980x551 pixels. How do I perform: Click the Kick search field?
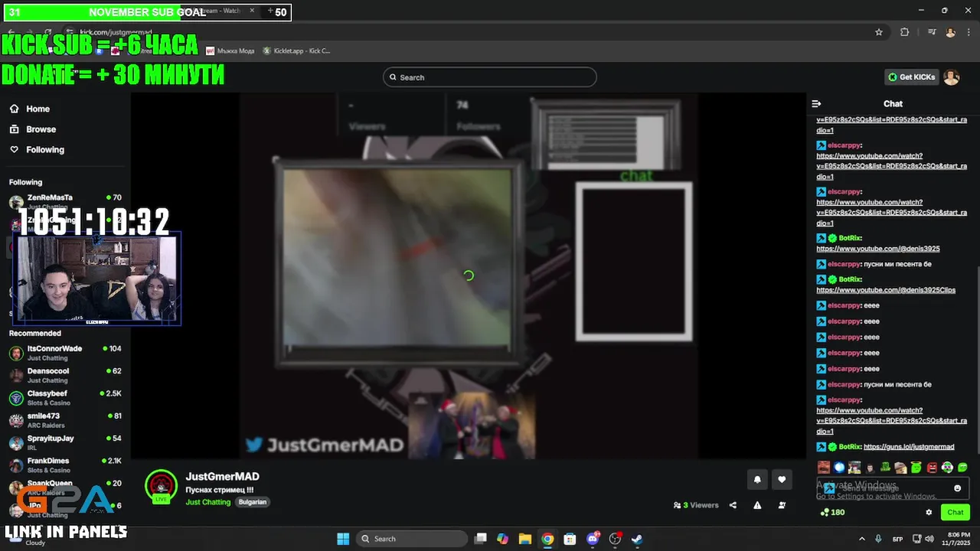tap(489, 77)
